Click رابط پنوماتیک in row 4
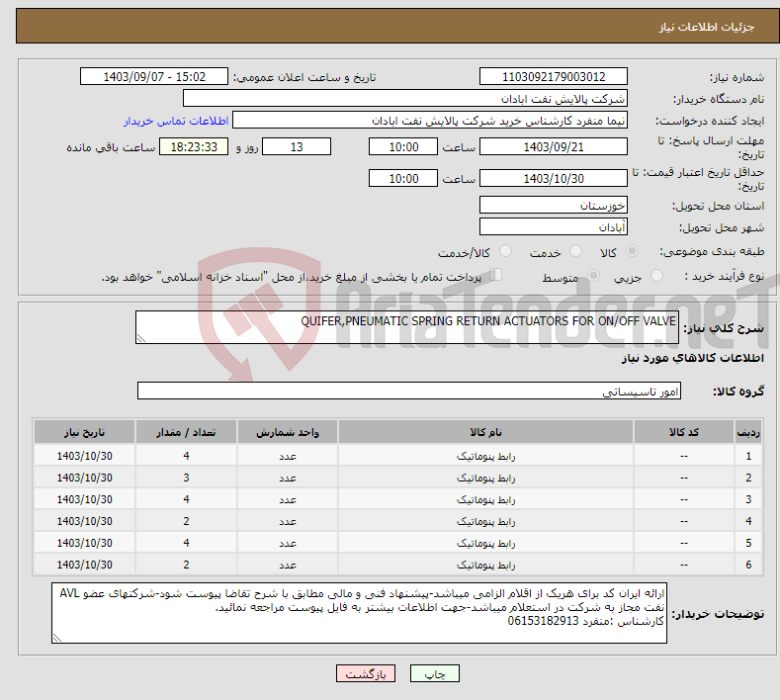The image size is (780, 700). (485, 521)
